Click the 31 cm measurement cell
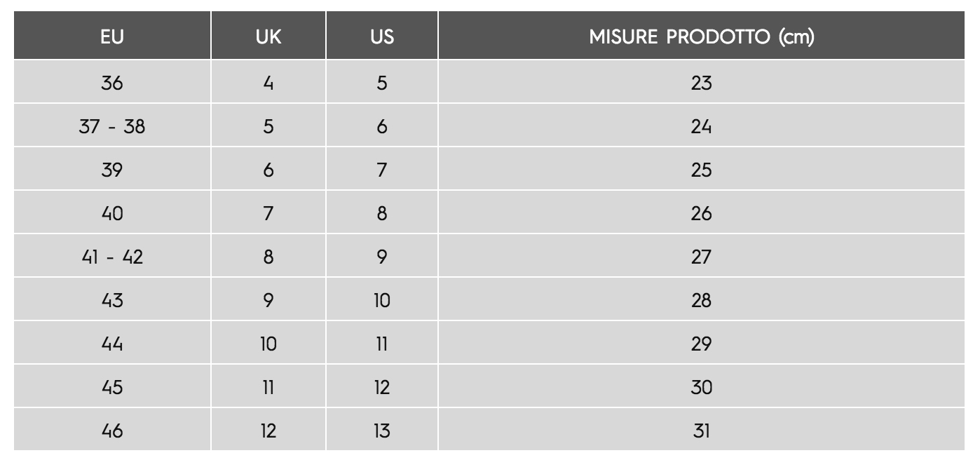 pyautogui.click(x=702, y=430)
